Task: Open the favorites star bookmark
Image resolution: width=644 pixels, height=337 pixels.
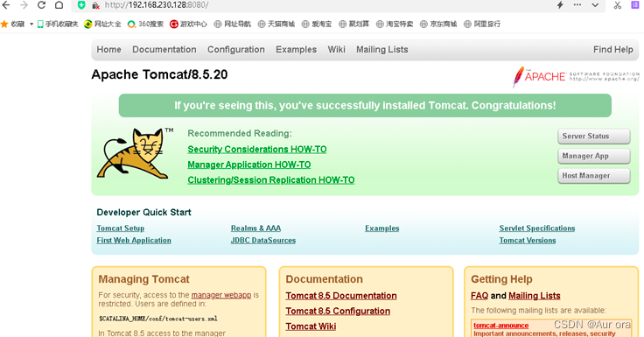Action: (13, 24)
